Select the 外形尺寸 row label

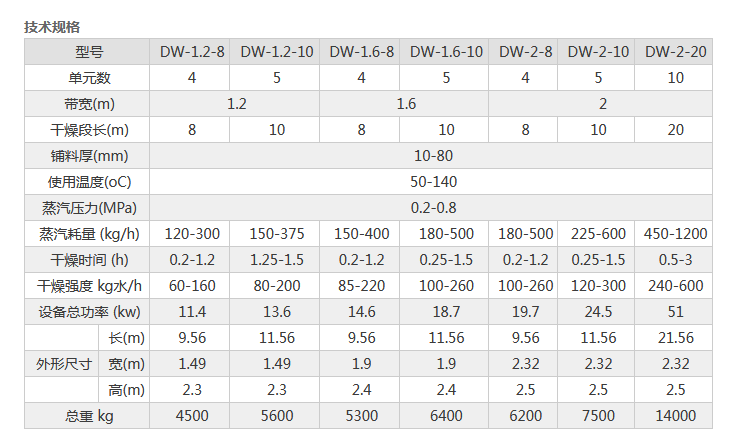tap(63, 364)
